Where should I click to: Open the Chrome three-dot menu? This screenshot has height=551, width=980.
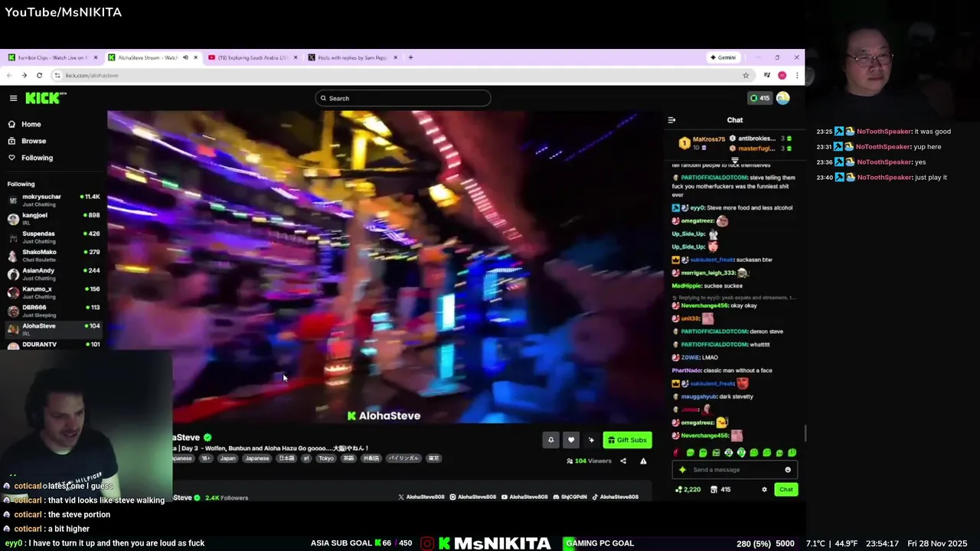797,75
